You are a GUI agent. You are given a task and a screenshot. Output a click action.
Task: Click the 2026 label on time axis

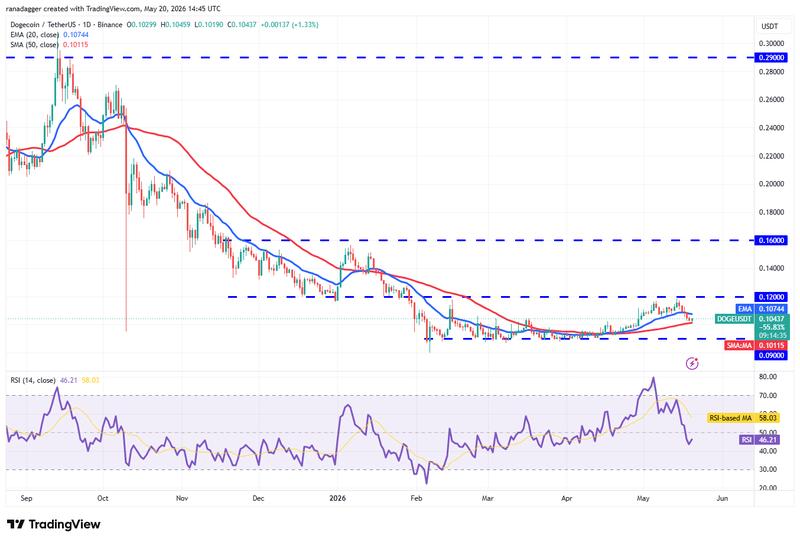(338, 498)
